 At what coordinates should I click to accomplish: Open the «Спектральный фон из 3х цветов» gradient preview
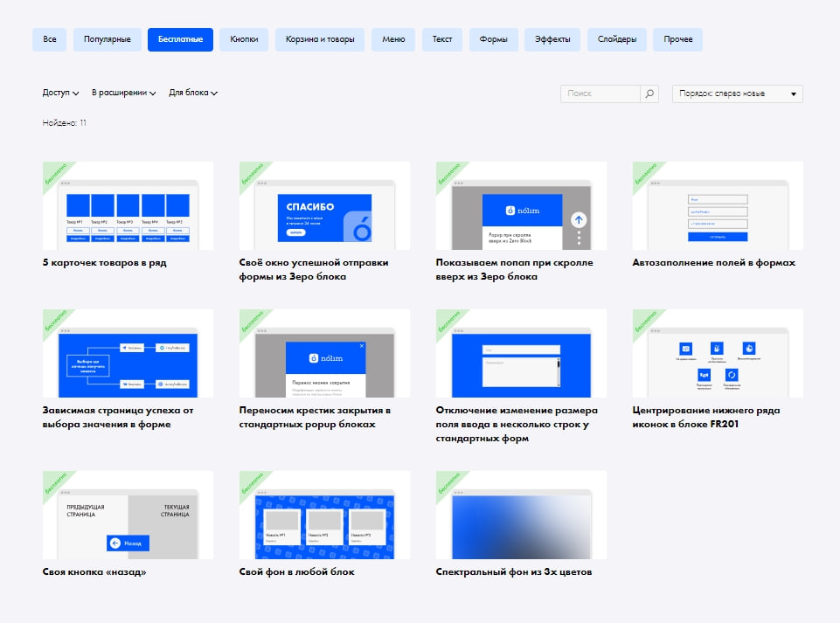pyautogui.click(x=521, y=516)
